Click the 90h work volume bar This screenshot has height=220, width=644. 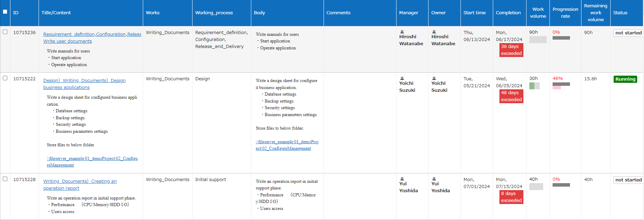538,40
